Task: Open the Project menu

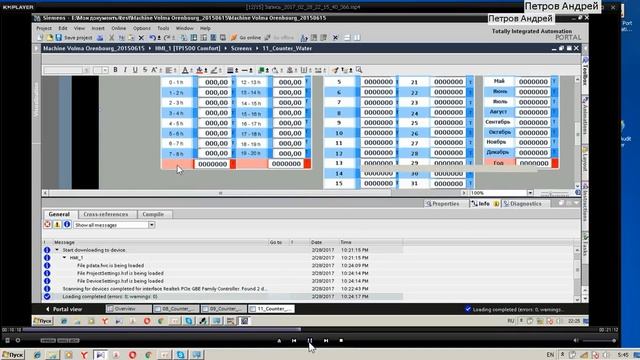Action: click(44, 28)
